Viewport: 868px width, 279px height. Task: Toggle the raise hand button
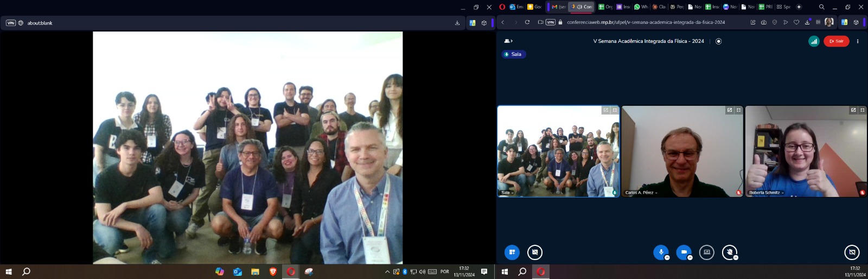(729, 252)
